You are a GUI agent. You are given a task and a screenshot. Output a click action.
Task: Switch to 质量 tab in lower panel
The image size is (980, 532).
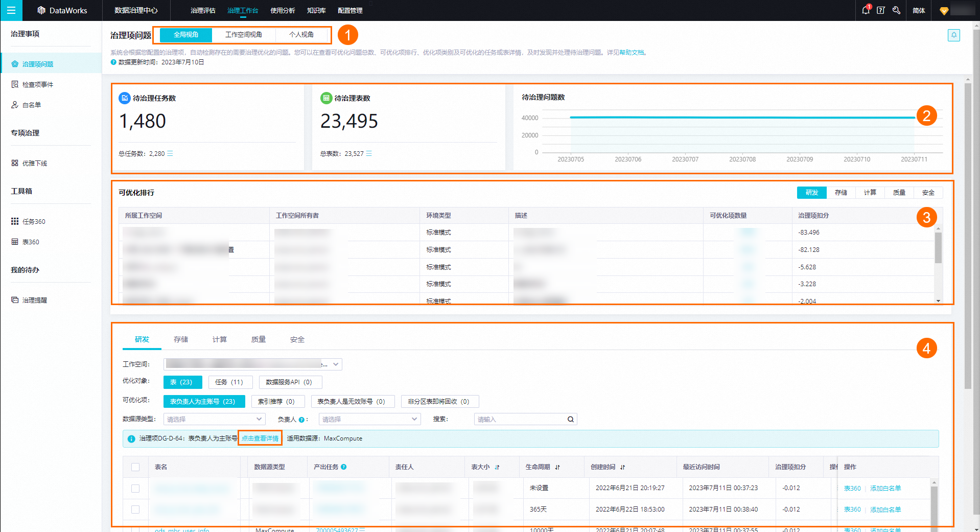tap(259, 339)
